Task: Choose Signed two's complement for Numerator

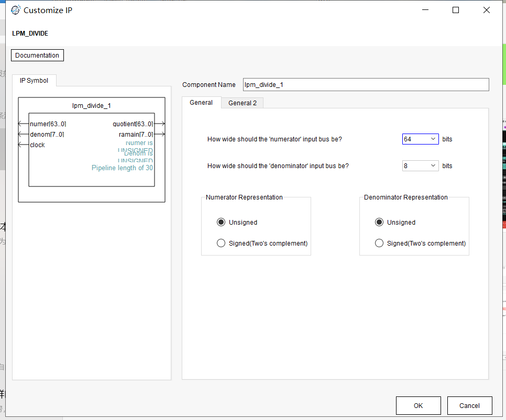Action: pos(221,243)
